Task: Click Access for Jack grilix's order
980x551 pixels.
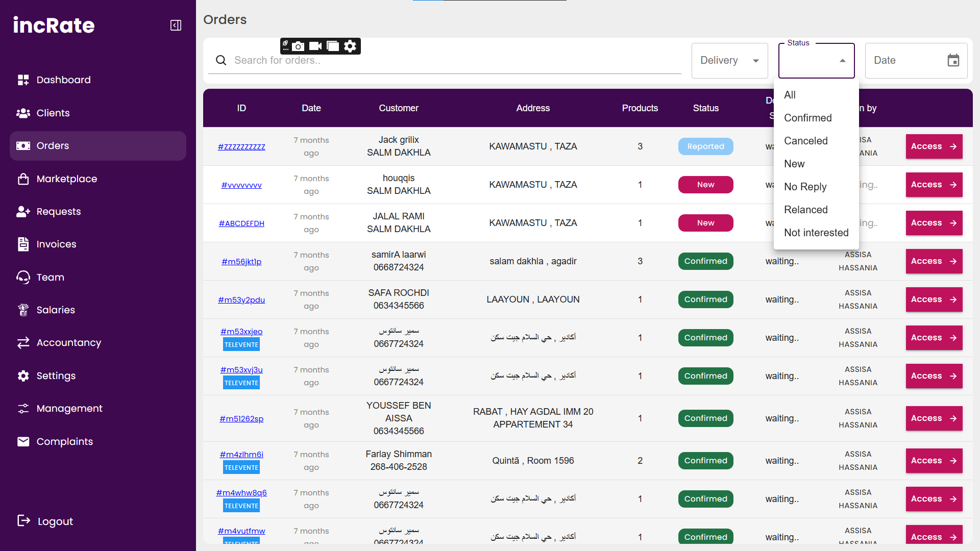Action: pos(934,146)
